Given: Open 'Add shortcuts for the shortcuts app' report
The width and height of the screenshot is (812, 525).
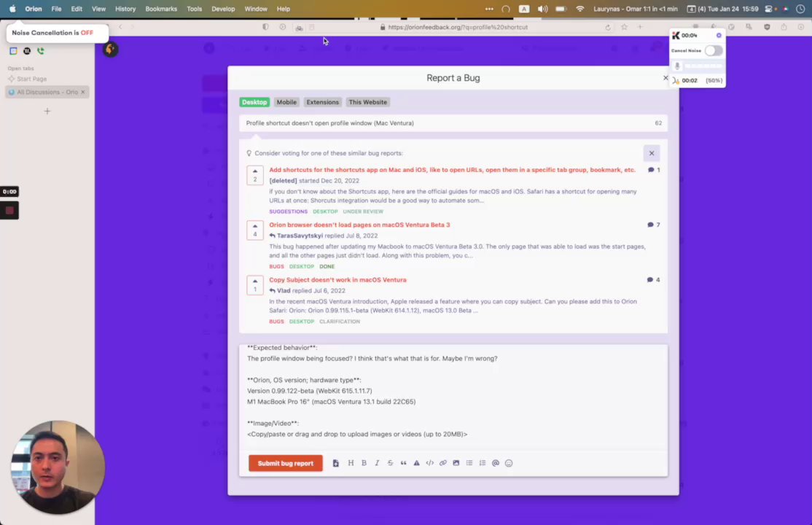Looking at the screenshot, I should coord(452,170).
